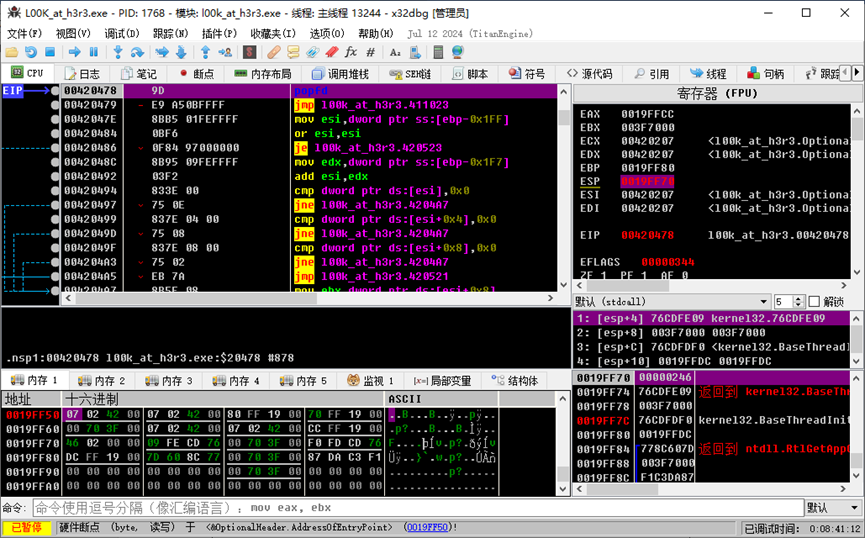Click the Restart program toolbar icon
Screen dimensions: 865x538
click(x=31, y=52)
